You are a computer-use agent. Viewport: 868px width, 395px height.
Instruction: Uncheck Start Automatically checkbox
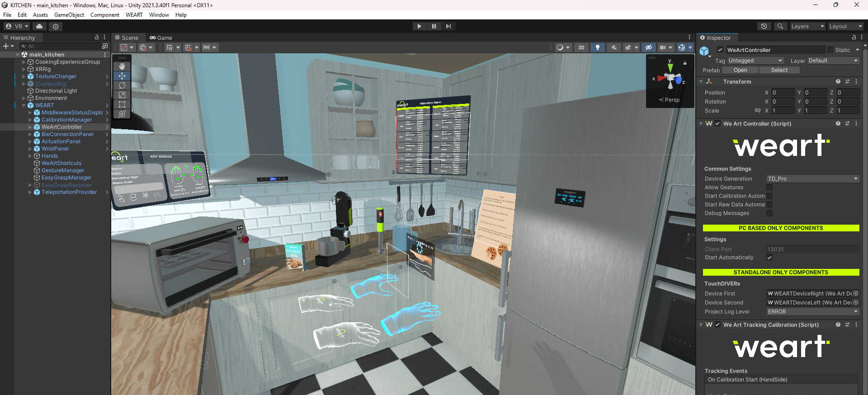coord(769,258)
